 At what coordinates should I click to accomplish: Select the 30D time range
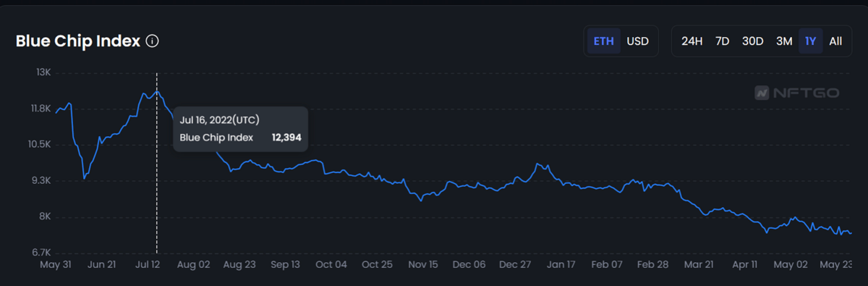click(x=752, y=41)
